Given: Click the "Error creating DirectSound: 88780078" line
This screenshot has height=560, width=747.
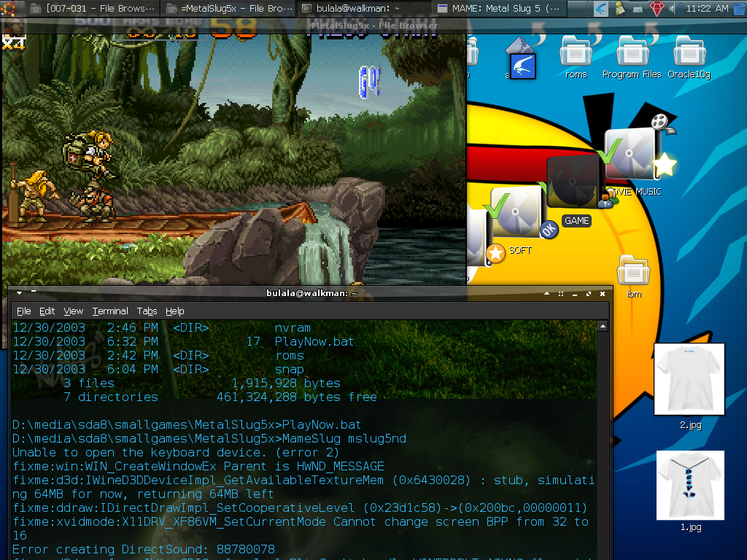Looking at the screenshot, I should tap(144, 549).
